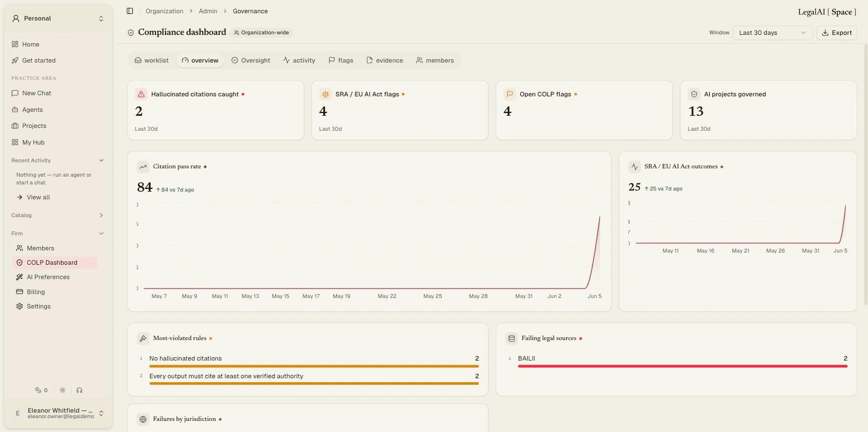Open Home in the sidebar
The width and height of the screenshot is (868, 432).
click(58, 44)
